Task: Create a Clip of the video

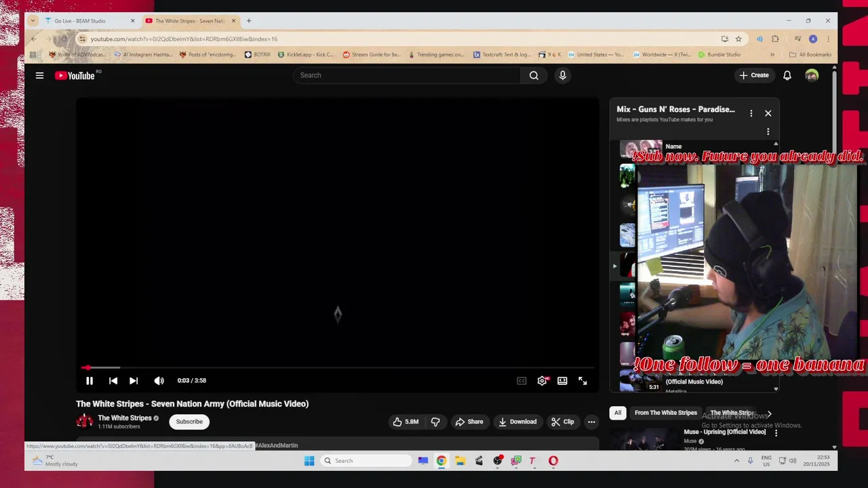Action: pyautogui.click(x=562, y=422)
